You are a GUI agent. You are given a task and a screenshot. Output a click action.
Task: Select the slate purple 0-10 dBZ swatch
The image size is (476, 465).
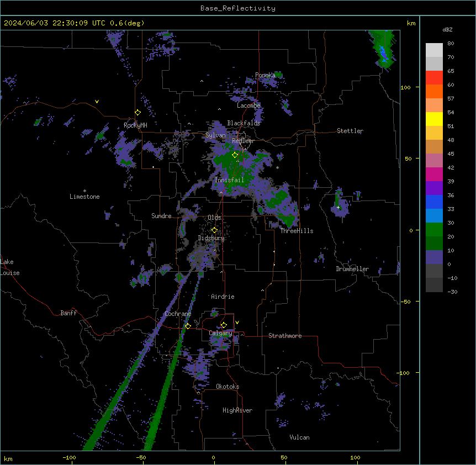pos(434,257)
